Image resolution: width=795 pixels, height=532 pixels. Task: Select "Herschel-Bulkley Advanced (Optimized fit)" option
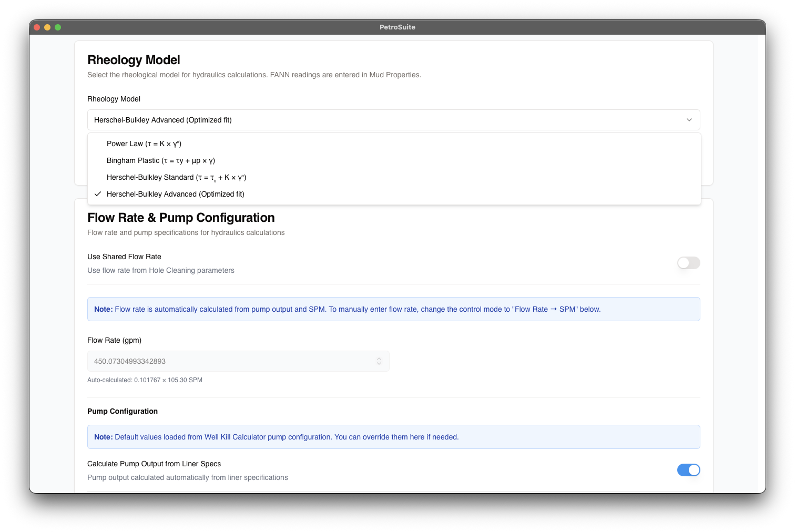tap(175, 194)
